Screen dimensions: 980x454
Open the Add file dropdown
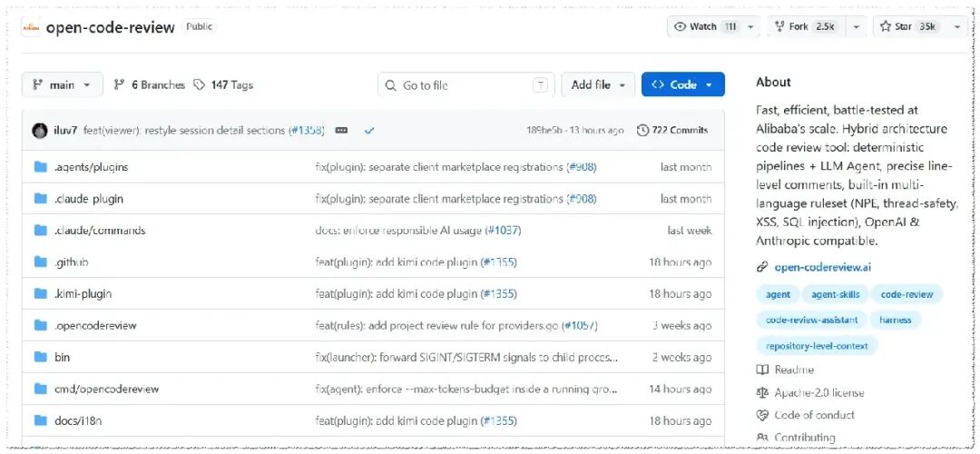pyautogui.click(x=598, y=85)
